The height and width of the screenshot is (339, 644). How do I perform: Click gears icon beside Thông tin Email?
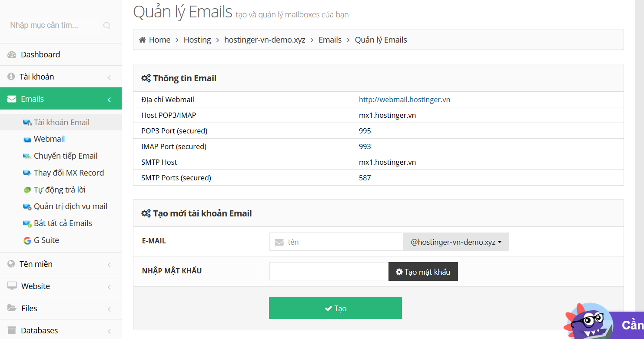[146, 79]
